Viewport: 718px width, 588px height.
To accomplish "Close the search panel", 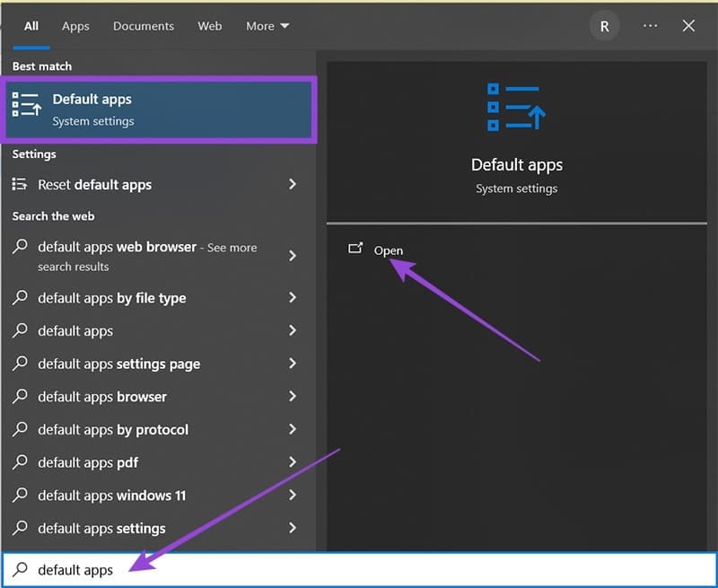I will click(x=688, y=26).
